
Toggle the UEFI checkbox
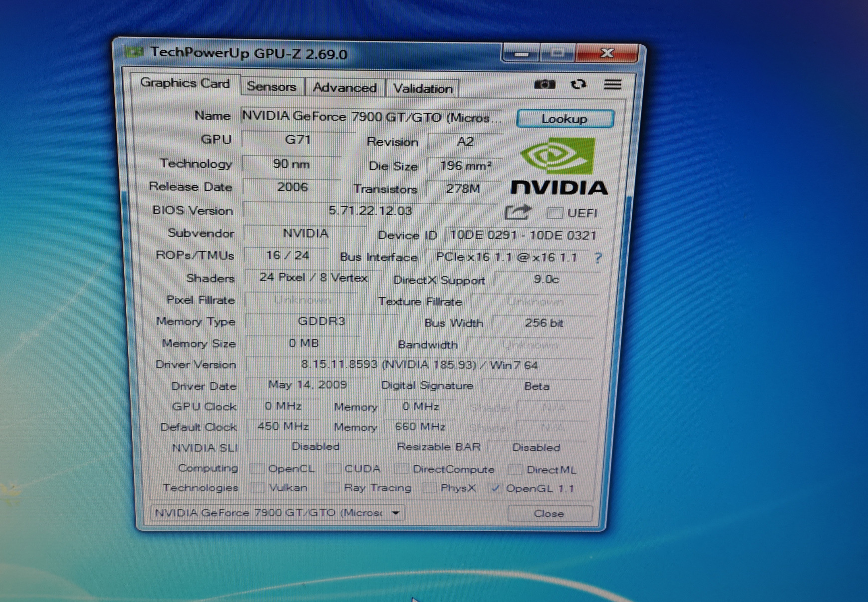click(x=554, y=213)
